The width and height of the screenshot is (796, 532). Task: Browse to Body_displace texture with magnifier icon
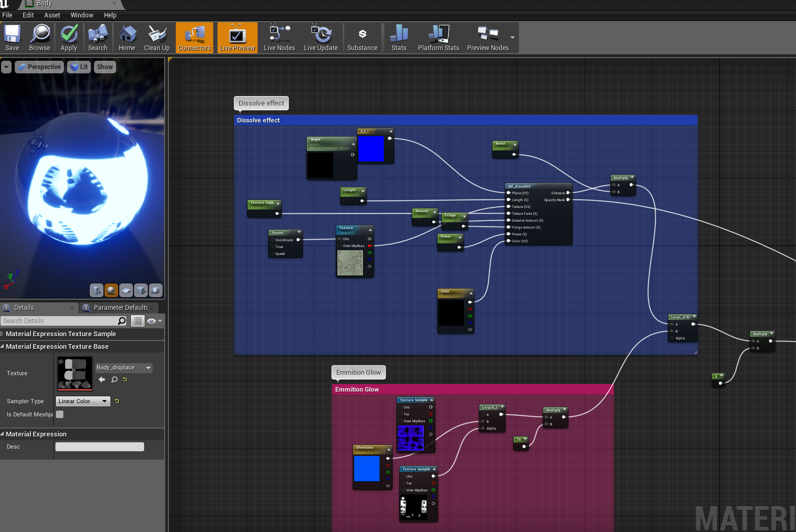(x=115, y=379)
